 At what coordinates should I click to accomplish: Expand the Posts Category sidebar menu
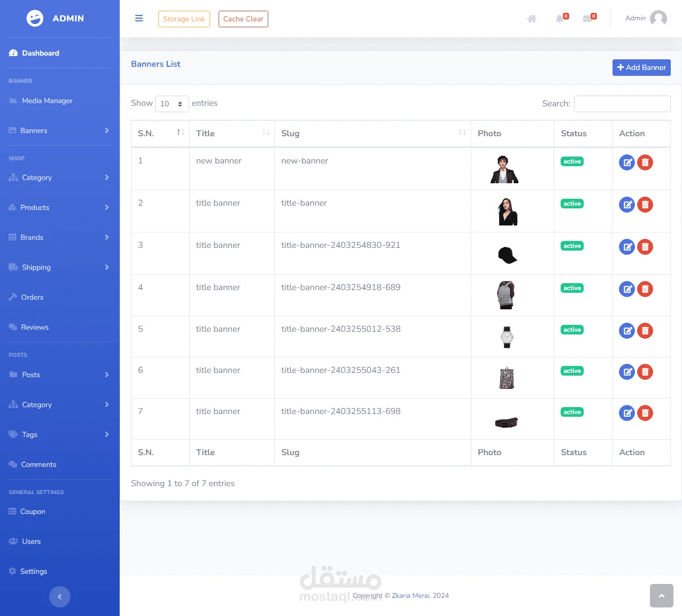(59, 404)
